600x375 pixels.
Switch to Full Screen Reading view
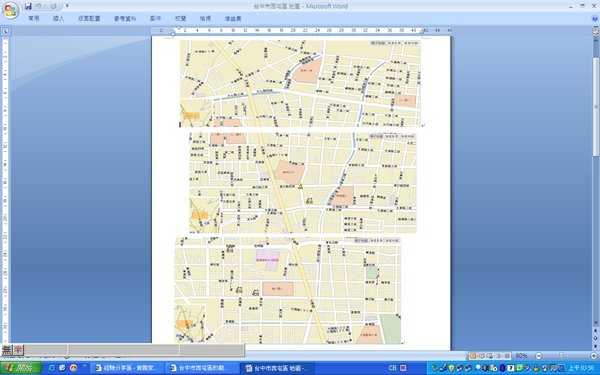click(481, 356)
